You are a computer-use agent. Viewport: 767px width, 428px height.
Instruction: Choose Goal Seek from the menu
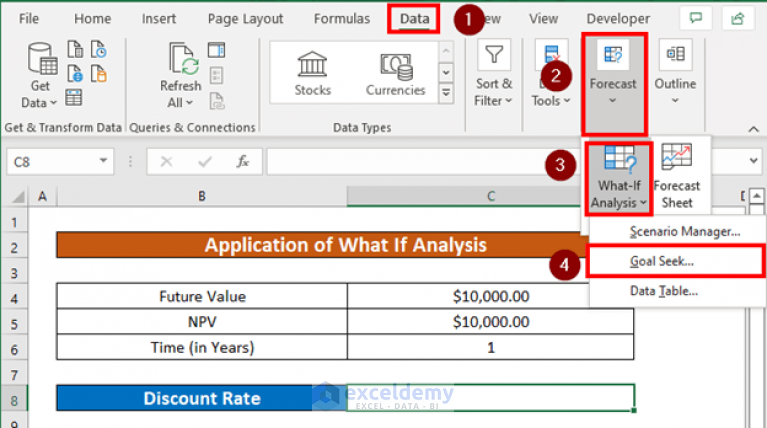tap(675, 261)
